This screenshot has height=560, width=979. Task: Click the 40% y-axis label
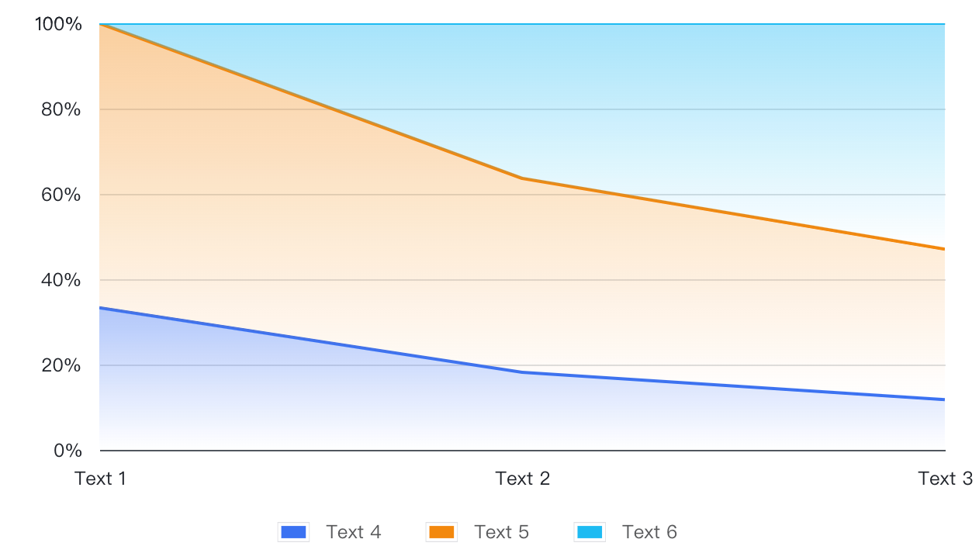[x=61, y=280]
